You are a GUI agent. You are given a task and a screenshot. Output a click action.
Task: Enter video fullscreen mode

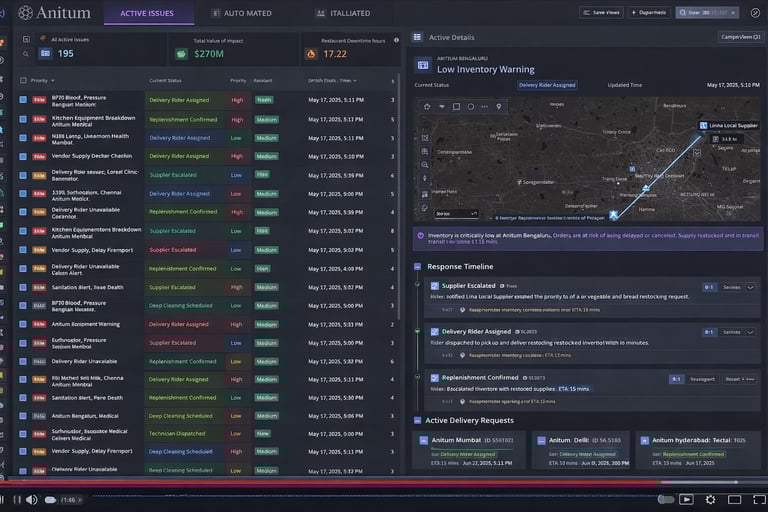[759, 500]
